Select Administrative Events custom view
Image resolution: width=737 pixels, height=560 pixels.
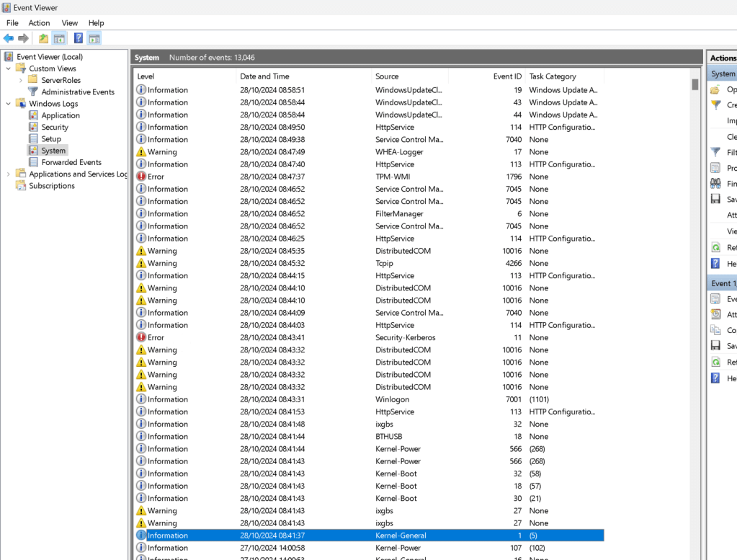click(x=78, y=92)
